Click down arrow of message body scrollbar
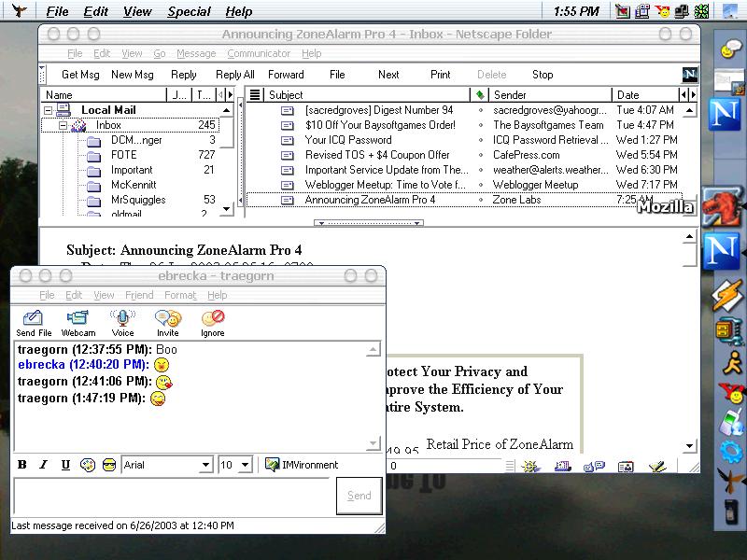The height and width of the screenshot is (560, 747). (689, 446)
